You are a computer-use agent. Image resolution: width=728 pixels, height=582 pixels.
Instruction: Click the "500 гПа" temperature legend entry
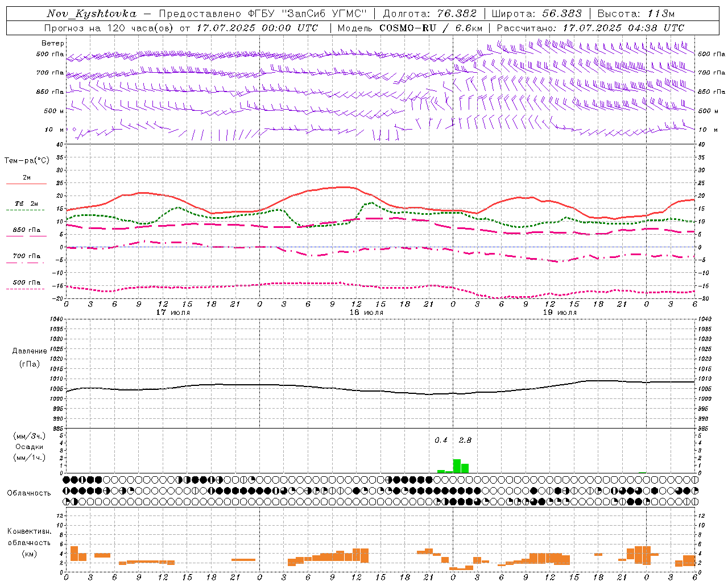[x=27, y=282]
